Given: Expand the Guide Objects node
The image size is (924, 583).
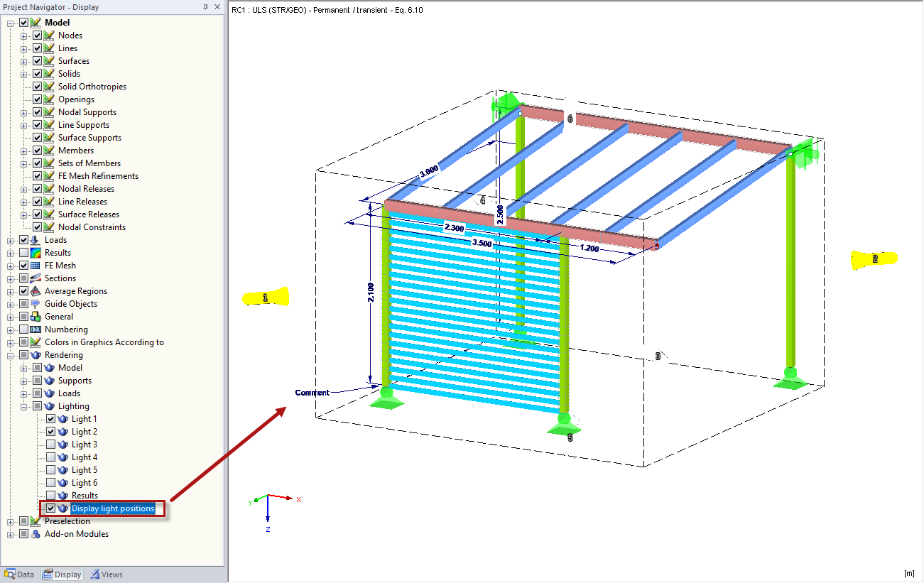Looking at the screenshot, I should [11, 304].
